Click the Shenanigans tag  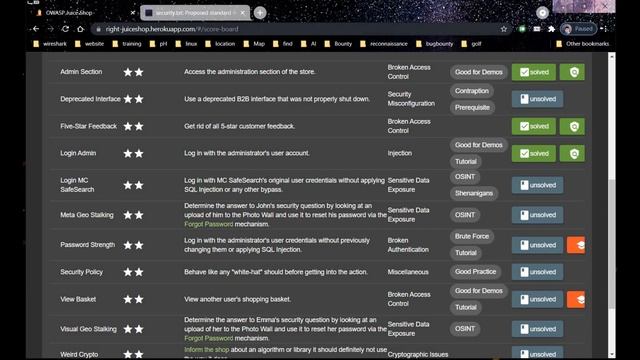pyautogui.click(x=474, y=193)
